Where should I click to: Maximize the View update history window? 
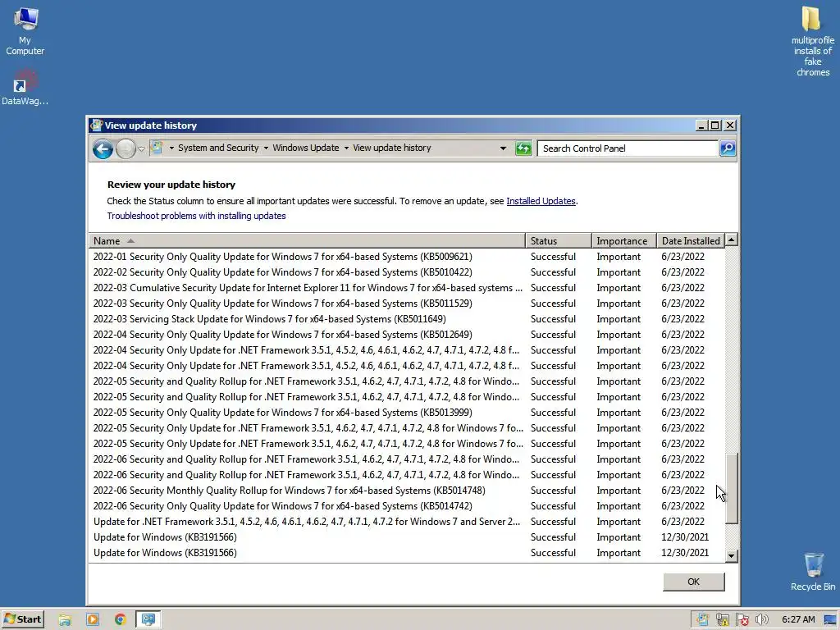tap(715, 126)
